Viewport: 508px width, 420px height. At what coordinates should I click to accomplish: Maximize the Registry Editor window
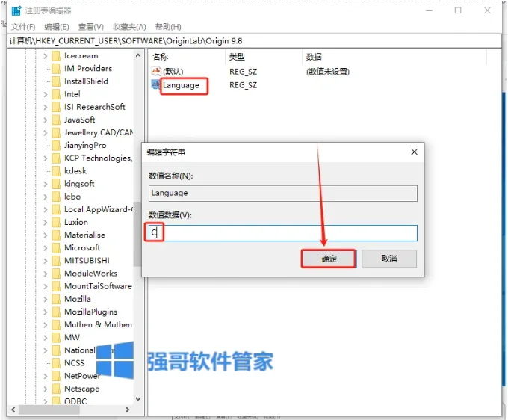tap(458, 10)
